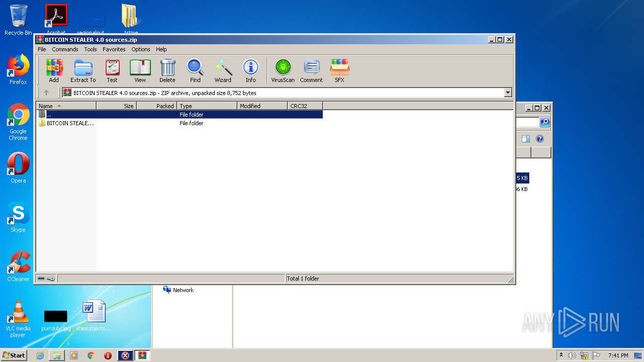Click the drive and key status bar icon
The image size is (644, 362).
(x=46, y=279)
